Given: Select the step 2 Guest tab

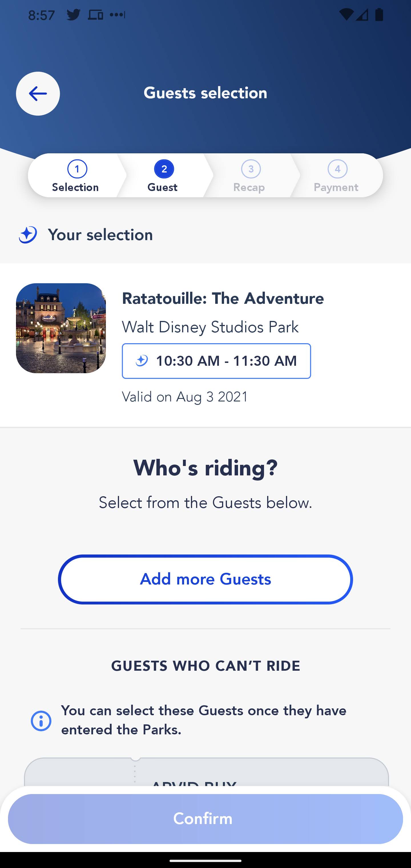Looking at the screenshot, I should pos(163,176).
